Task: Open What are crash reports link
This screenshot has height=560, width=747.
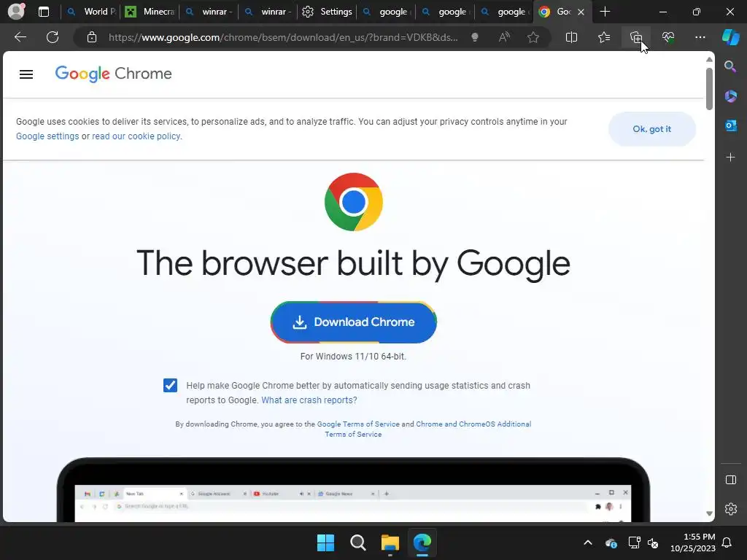Action: [x=309, y=400]
